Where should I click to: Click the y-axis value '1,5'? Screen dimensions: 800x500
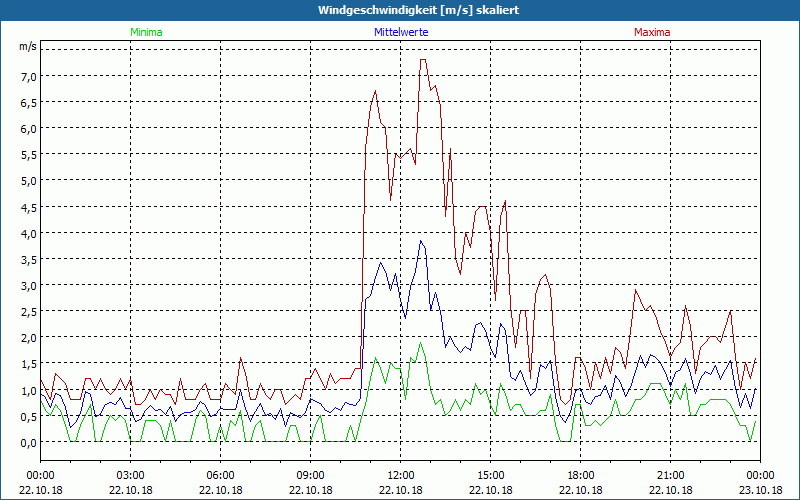[29, 364]
